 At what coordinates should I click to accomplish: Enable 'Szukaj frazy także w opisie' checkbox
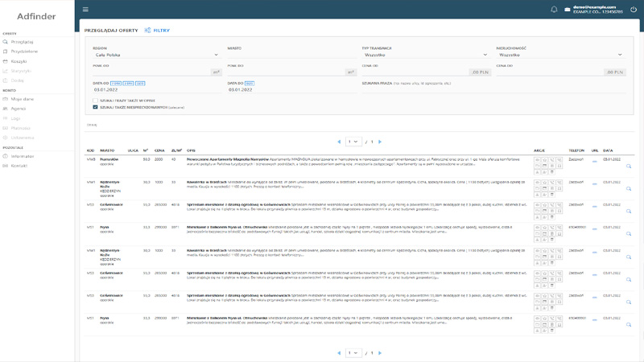pyautogui.click(x=95, y=101)
